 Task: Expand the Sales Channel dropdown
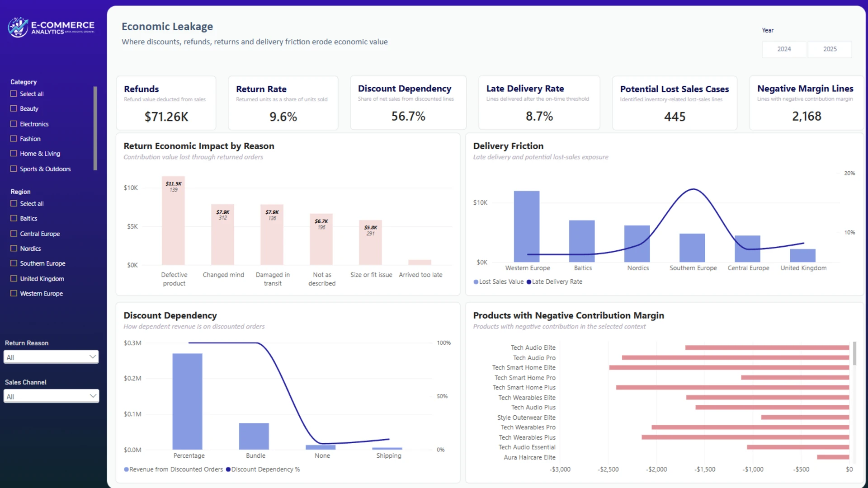(51, 396)
